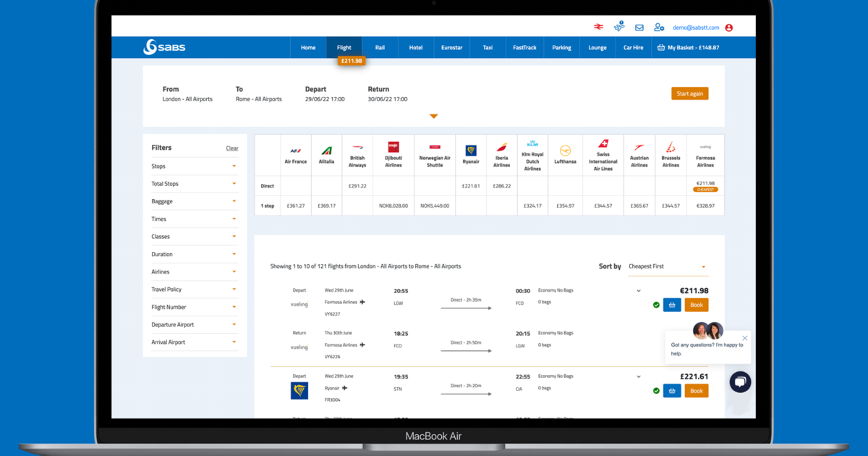Click the plane icon with notification badge

(618, 28)
